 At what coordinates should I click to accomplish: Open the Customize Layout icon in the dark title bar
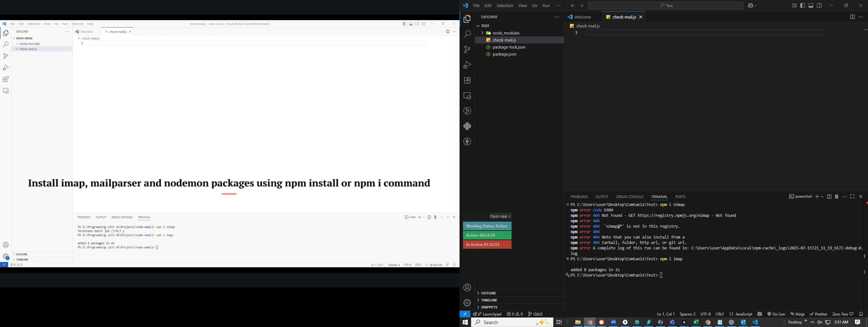coord(794,5)
